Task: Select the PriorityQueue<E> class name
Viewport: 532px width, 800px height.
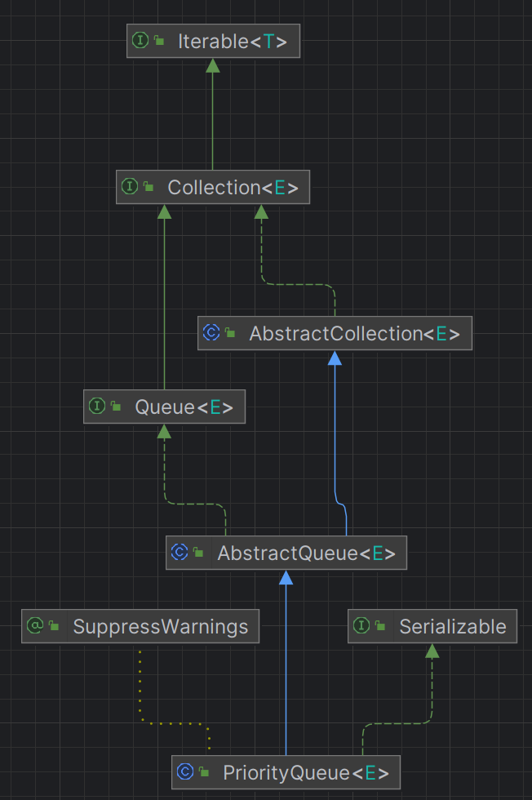Action: click(305, 771)
